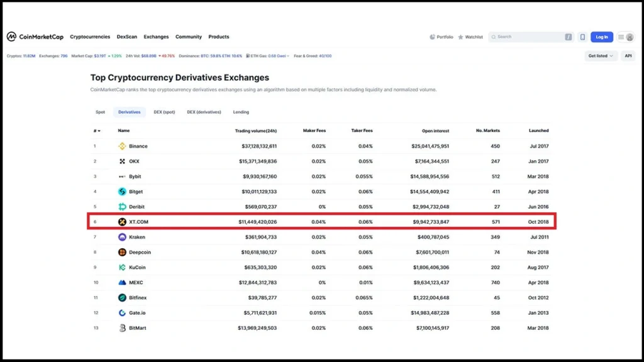Viewport: 644px width, 362px height.
Task: Click the XT.COM exchange name link
Action: point(138,222)
